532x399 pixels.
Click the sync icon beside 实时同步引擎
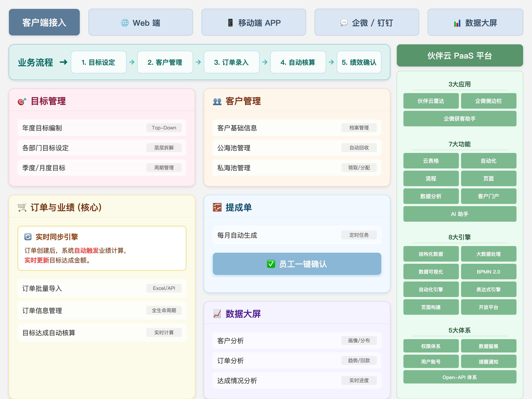(28, 237)
